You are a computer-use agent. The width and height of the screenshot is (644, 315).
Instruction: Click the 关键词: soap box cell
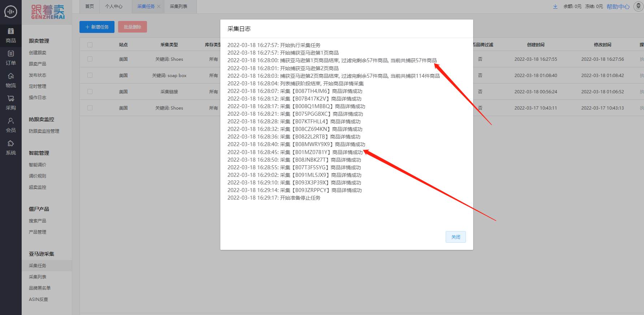[169, 75]
